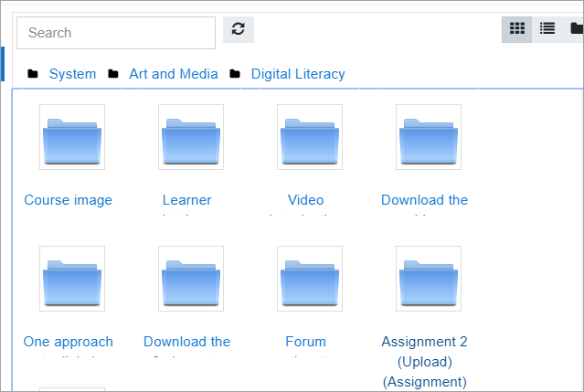Click the Course image text label

coord(69,200)
